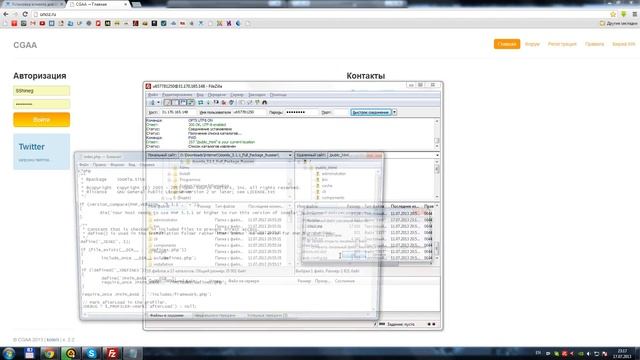
Task: Click the remote file list column header Последнее из...
Action: [404, 207]
